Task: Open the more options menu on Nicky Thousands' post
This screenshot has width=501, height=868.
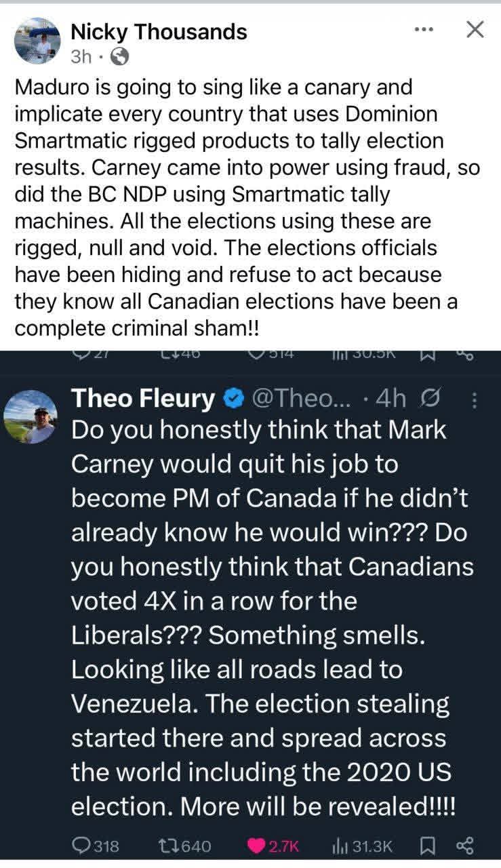Action: (x=424, y=29)
